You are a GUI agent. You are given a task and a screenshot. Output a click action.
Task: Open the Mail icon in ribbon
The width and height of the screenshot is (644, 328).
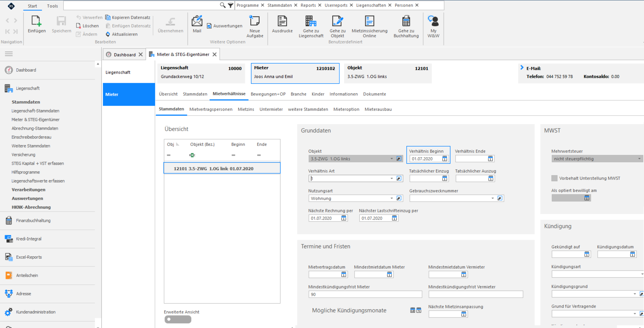[197, 21]
